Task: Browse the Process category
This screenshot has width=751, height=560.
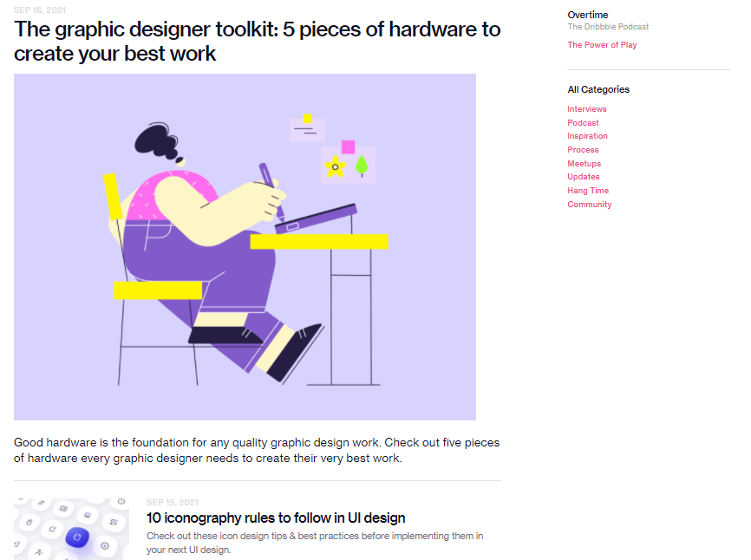Action: [583, 149]
